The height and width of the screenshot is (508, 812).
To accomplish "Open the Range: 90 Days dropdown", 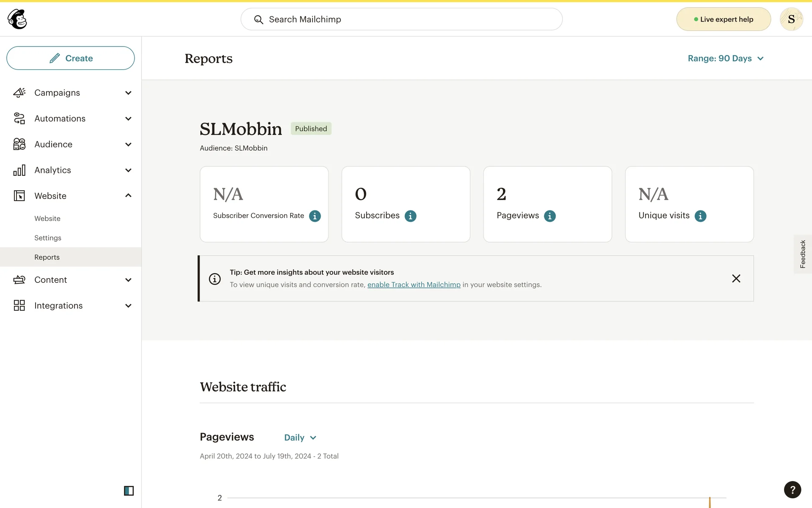I will point(725,58).
